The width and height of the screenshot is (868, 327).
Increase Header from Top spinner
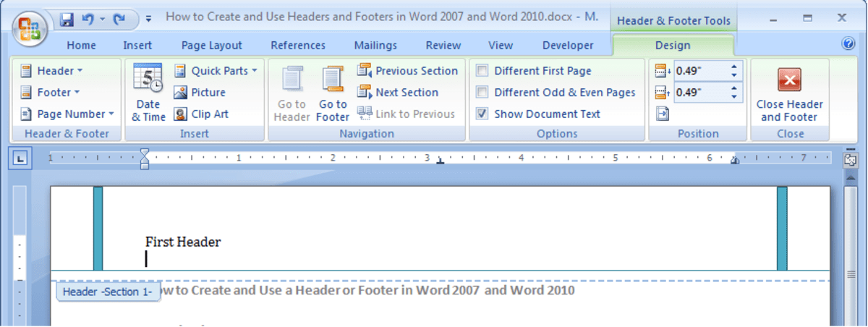735,67
